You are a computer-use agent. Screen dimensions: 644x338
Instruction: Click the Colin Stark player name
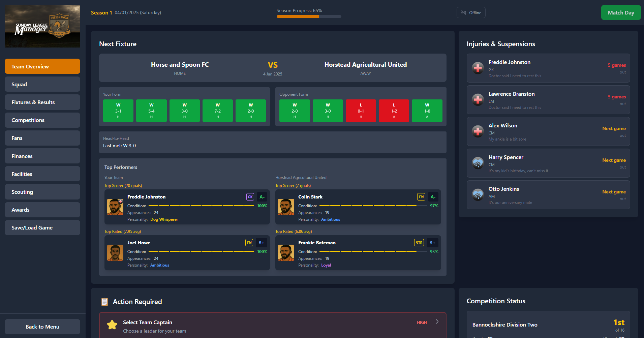click(310, 197)
